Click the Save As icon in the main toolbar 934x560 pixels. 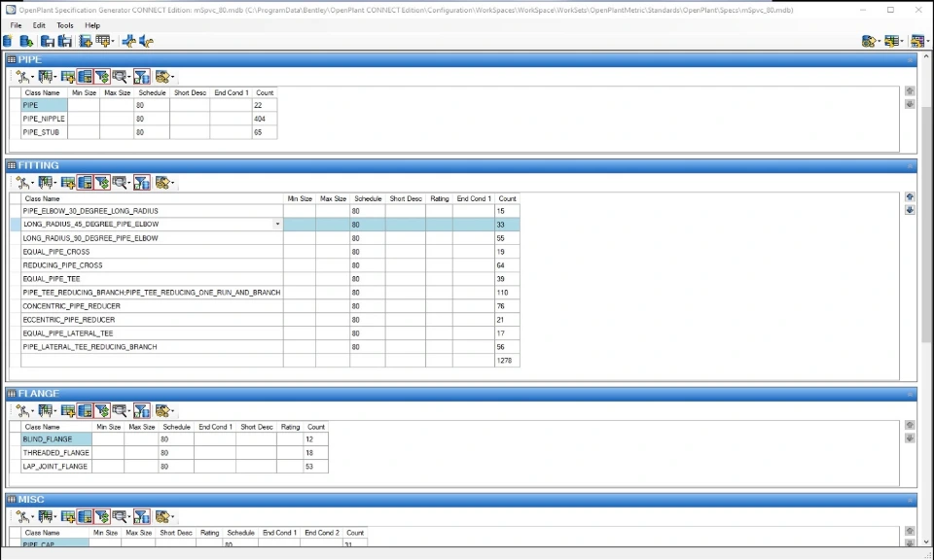(x=65, y=41)
